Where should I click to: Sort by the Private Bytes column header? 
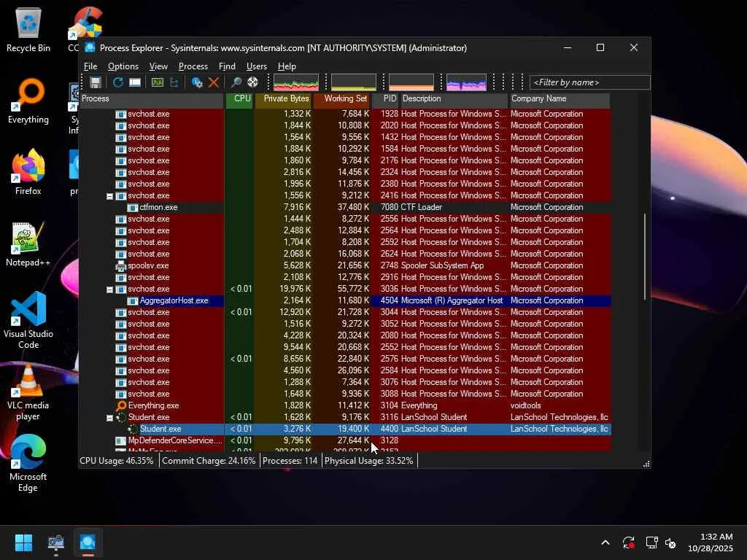pos(284,99)
